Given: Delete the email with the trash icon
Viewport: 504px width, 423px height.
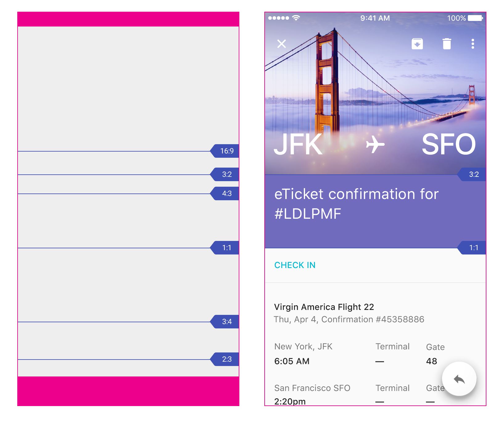Looking at the screenshot, I should (x=447, y=44).
